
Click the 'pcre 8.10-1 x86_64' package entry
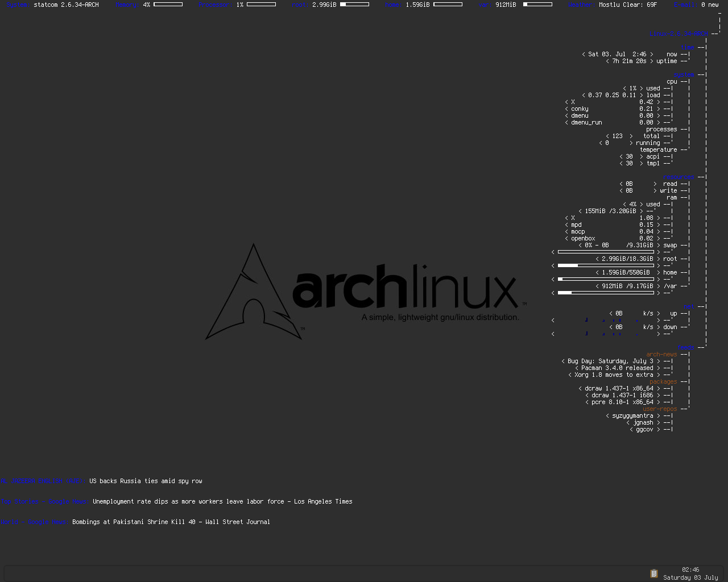click(622, 402)
